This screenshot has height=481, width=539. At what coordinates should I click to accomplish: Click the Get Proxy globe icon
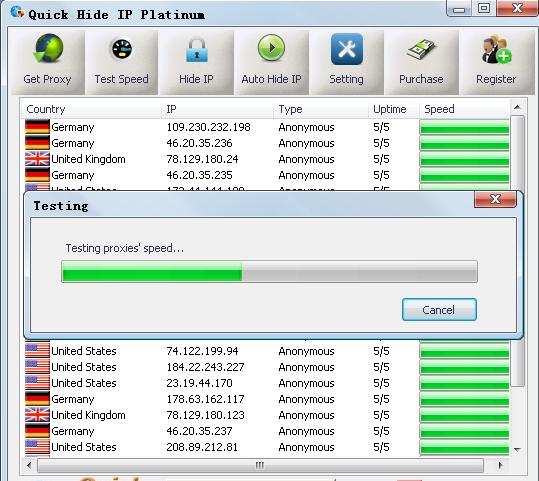click(48, 48)
